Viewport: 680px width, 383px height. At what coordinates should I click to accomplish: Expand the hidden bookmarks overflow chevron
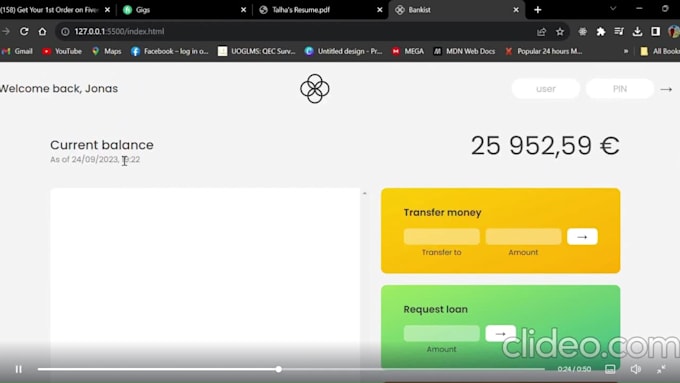[625, 51]
